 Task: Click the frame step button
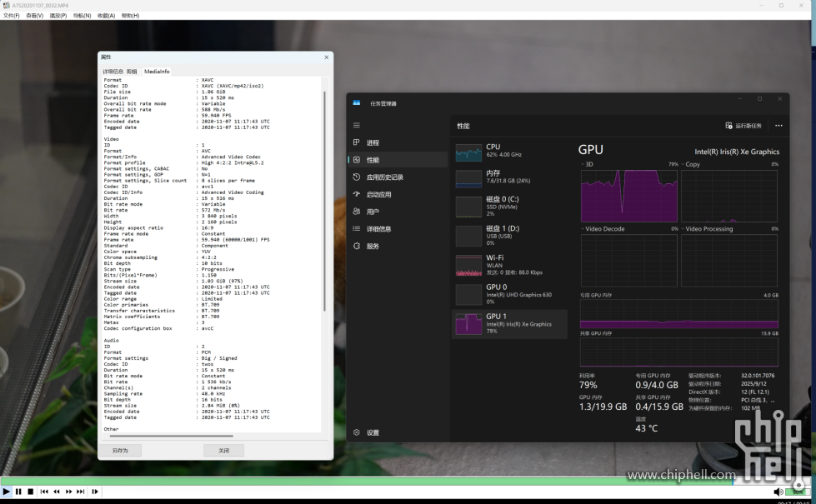click(x=95, y=492)
